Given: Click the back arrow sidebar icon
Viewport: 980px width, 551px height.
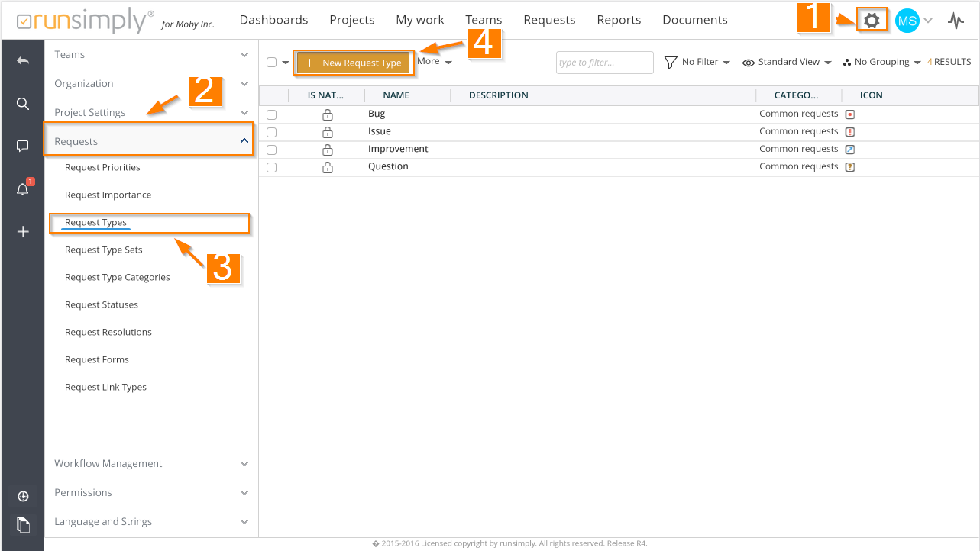Looking at the screenshot, I should click(23, 60).
